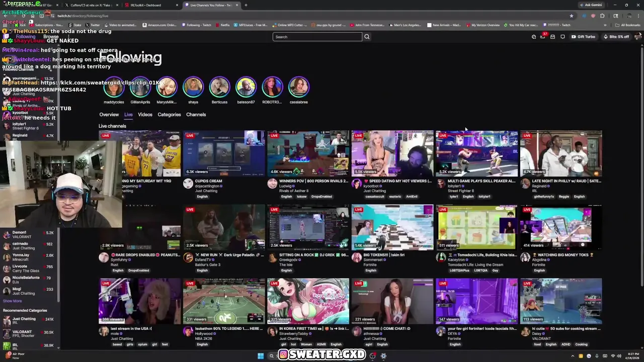The height and width of the screenshot is (362, 644).
Task: Click Show More in followed channels
Action: click(x=13, y=301)
